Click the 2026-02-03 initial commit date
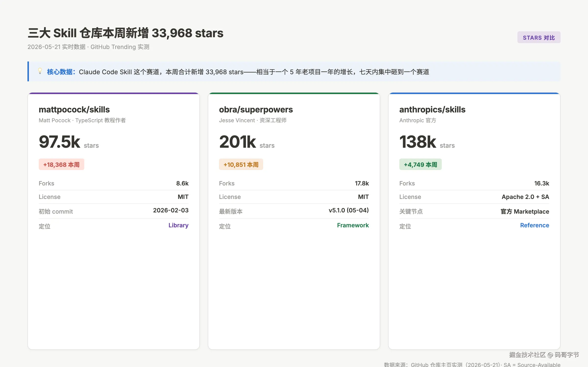 tap(171, 210)
